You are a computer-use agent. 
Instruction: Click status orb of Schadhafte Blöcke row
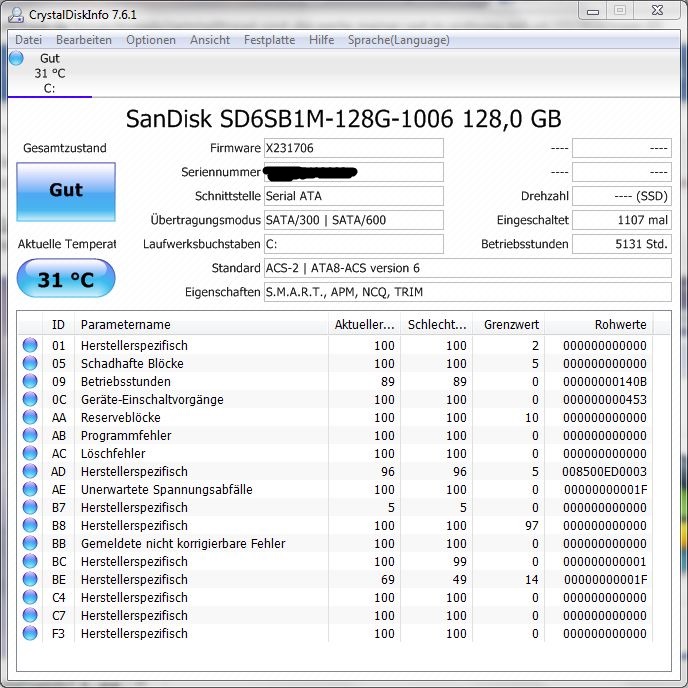[x=30, y=363]
